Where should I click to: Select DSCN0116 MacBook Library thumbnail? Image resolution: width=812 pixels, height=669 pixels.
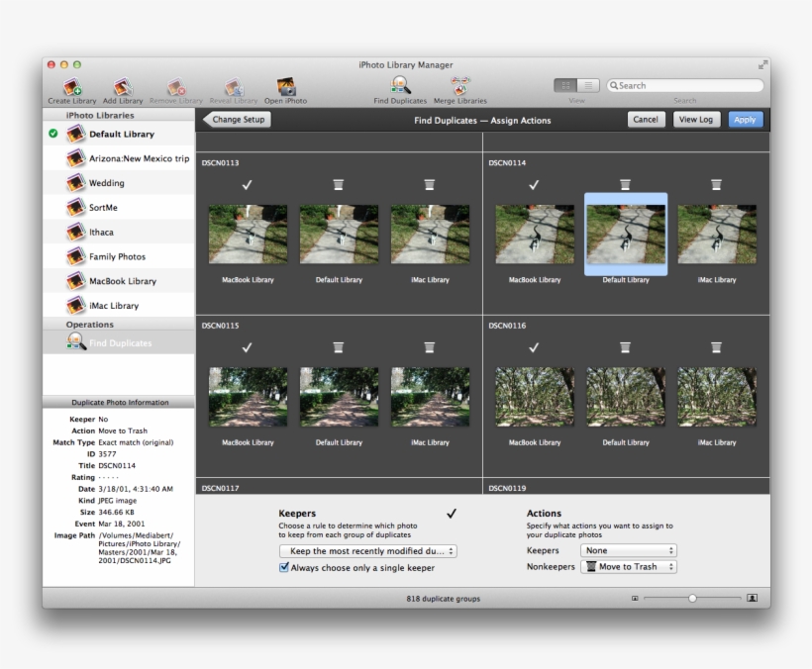pos(535,398)
